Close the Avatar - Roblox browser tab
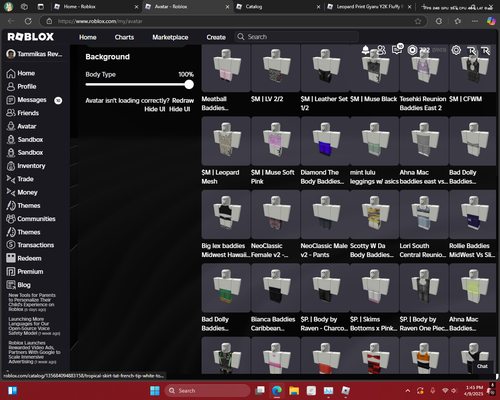This screenshot has width=500, height=400. click(227, 7)
